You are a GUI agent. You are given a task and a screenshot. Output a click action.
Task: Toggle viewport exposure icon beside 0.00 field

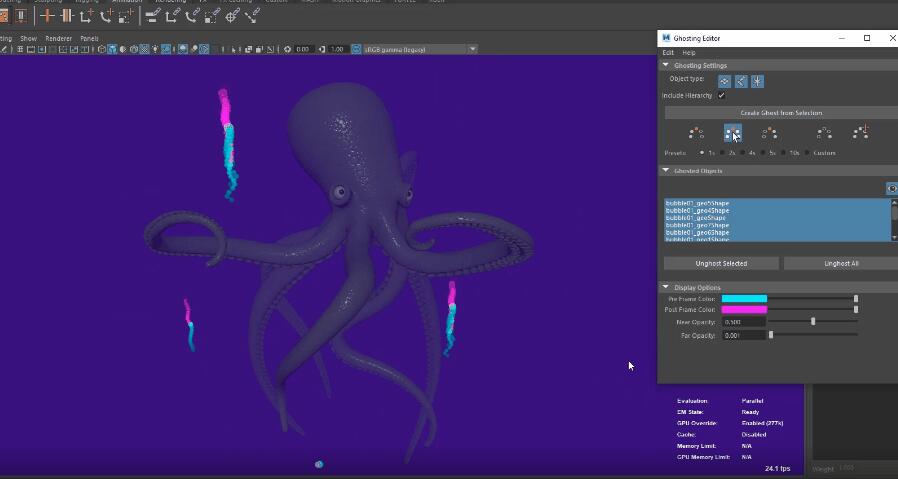click(287, 49)
